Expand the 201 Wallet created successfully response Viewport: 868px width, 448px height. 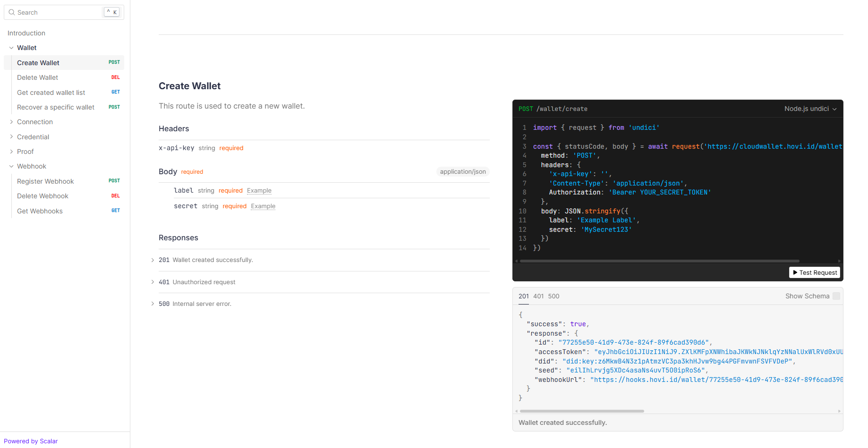(153, 260)
